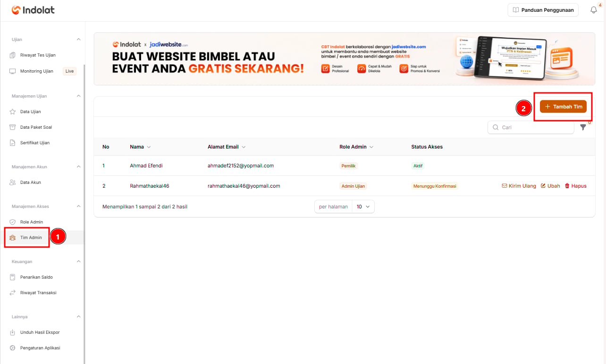
Task: Resend invite via Kirim Ulang
Action: tap(519, 186)
